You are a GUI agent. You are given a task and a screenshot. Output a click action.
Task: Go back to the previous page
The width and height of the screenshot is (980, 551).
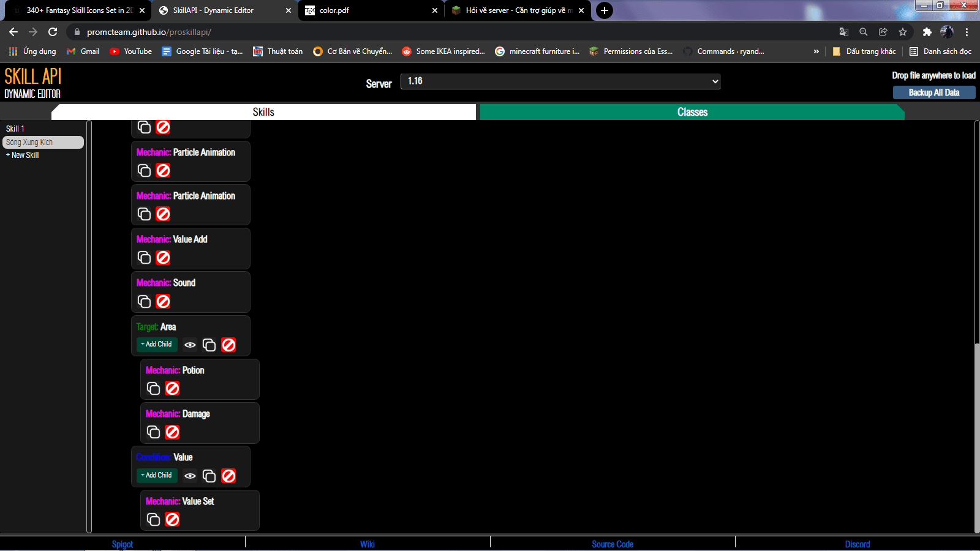point(13,32)
